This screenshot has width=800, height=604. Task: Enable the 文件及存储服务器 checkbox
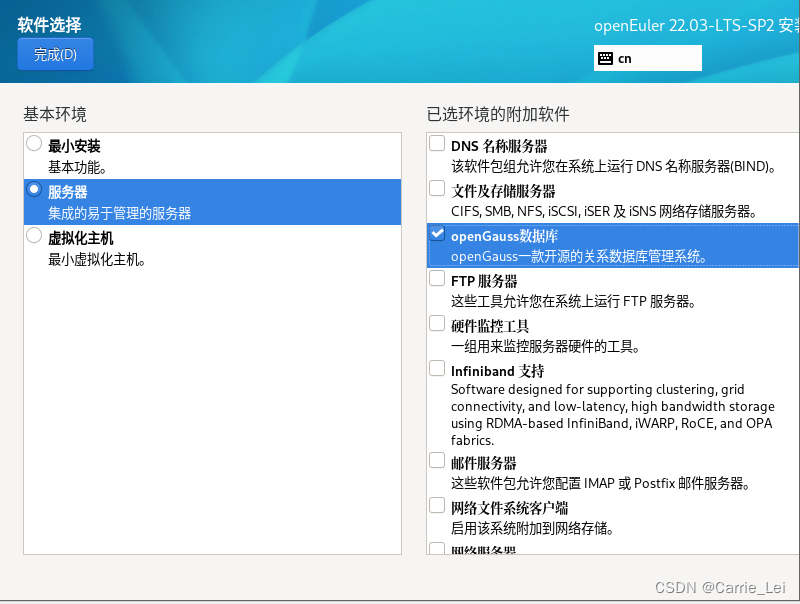point(437,188)
